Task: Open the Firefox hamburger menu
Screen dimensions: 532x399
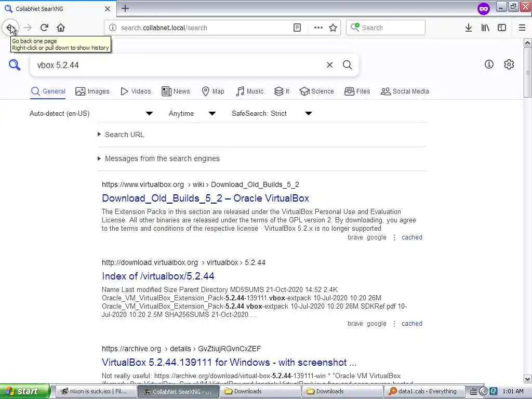Action: pyautogui.click(x=522, y=28)
